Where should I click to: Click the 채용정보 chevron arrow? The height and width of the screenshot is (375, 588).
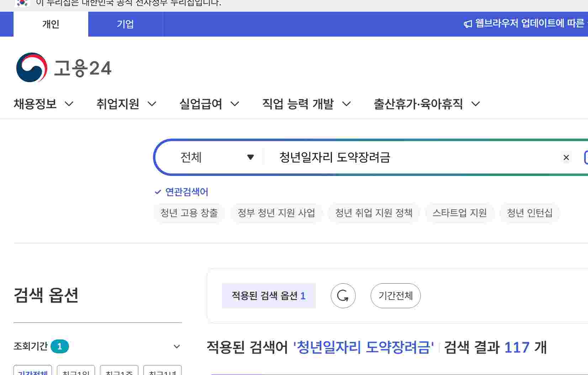(69, 104)
